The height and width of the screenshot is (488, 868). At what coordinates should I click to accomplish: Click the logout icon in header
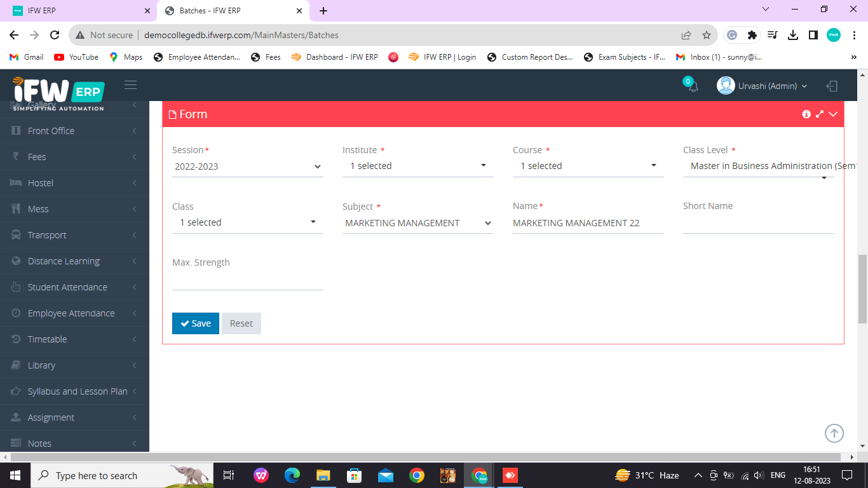coord(832,86)
